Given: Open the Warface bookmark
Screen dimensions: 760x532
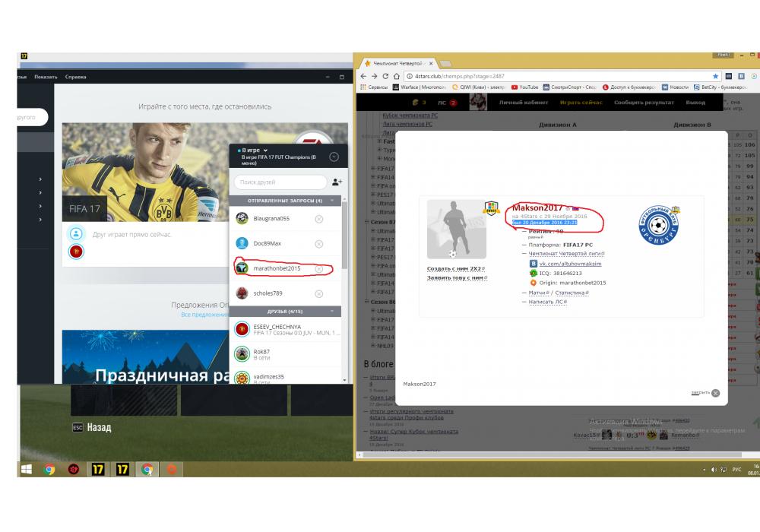Looking at the screenshot, I should coord(420,87).
